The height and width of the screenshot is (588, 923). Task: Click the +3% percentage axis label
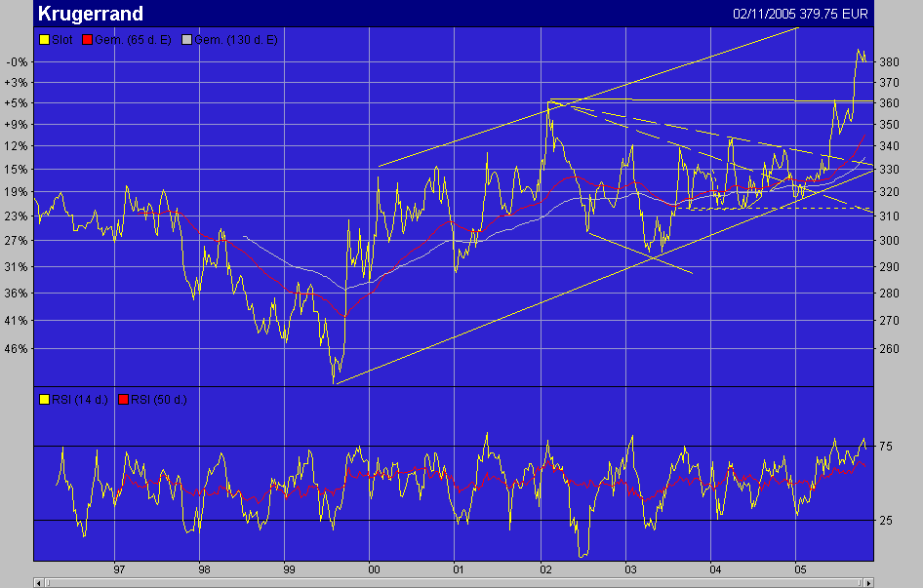pos(17,83)
